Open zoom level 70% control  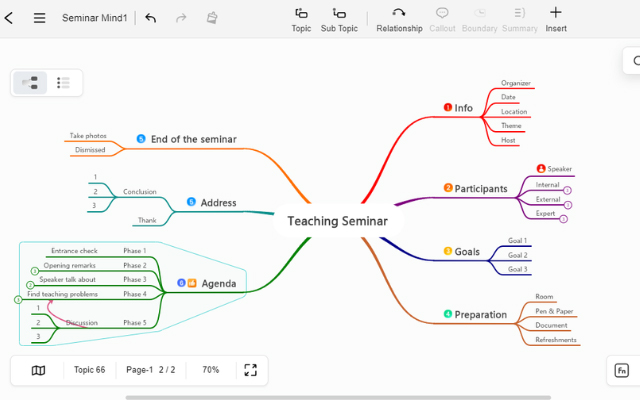point(211,370)
